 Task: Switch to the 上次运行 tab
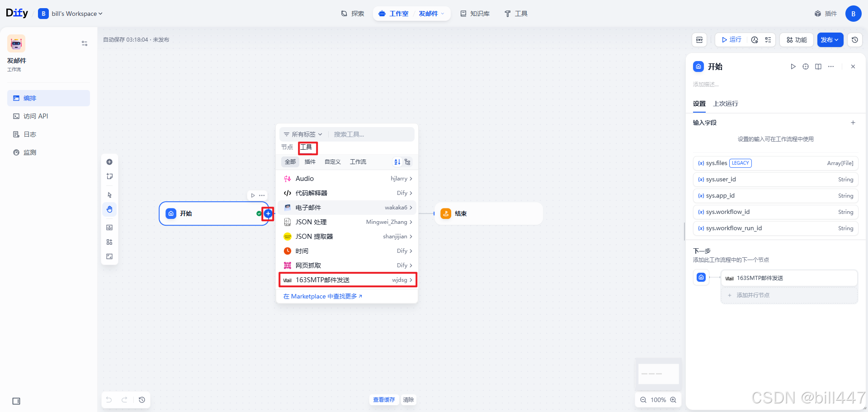(726, 104)
